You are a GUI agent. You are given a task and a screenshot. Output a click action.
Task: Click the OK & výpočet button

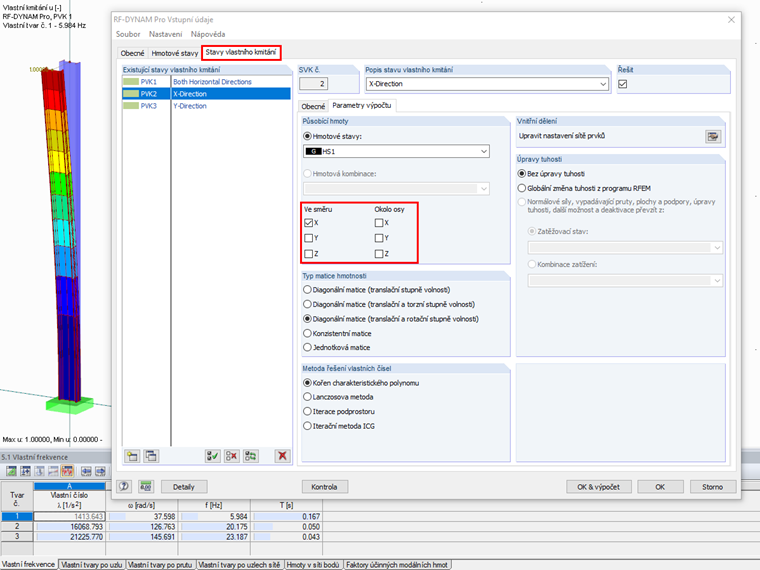pos(599,487)
